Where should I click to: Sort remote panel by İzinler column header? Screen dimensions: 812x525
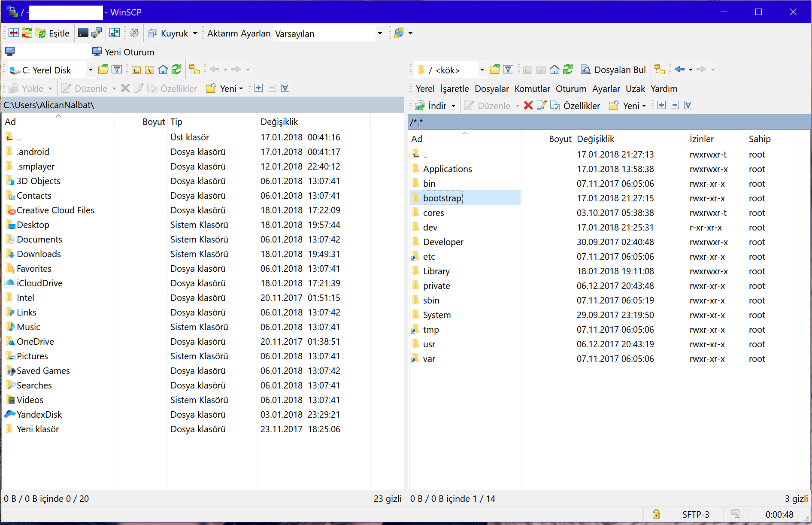716,139
